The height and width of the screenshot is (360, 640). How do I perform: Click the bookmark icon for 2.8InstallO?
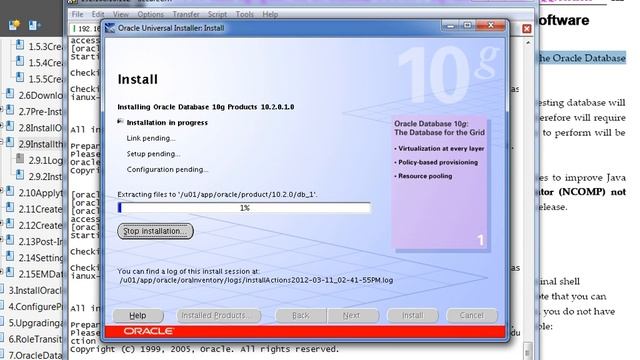10,127
